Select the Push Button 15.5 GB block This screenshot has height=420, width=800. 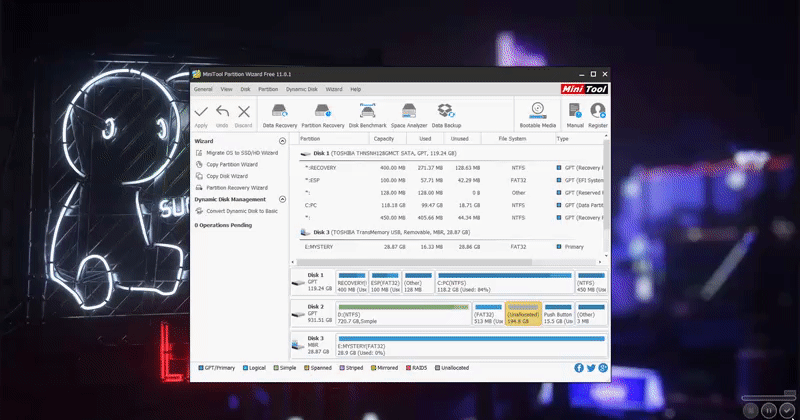pyautogui.click(x=558, y=314)
